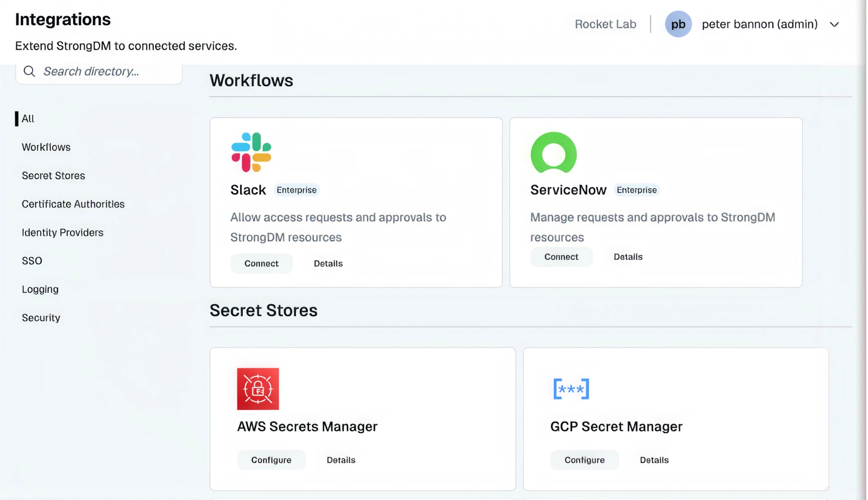868x500 pixels.
Task: Click the Extend StrongDM subtitle text
Action: point(126,46)
